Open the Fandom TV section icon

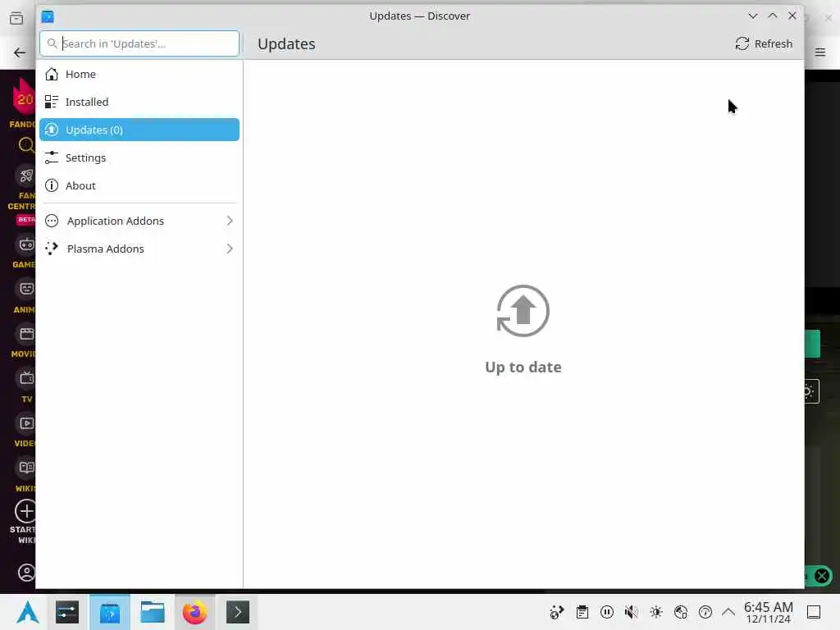27,378
